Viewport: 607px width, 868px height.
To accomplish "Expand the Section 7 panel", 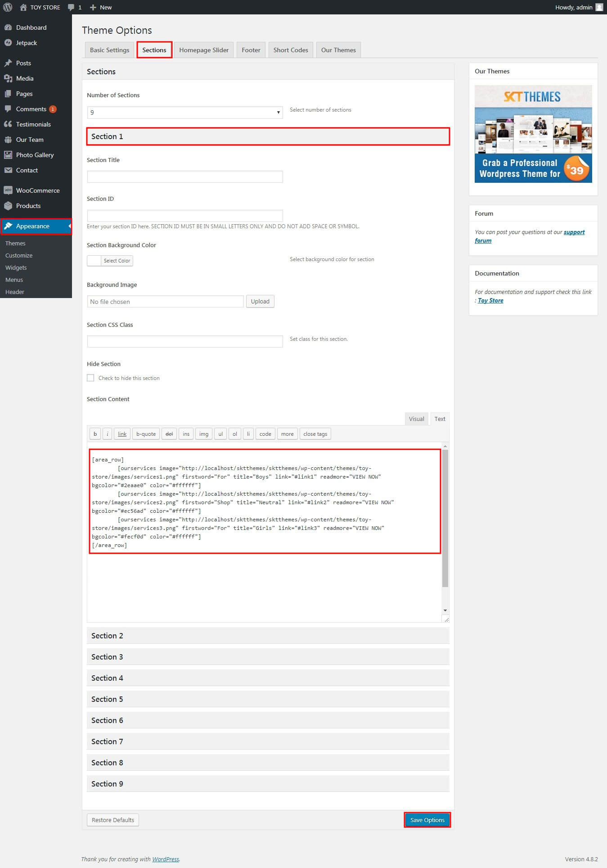I will tap(268, 741).
